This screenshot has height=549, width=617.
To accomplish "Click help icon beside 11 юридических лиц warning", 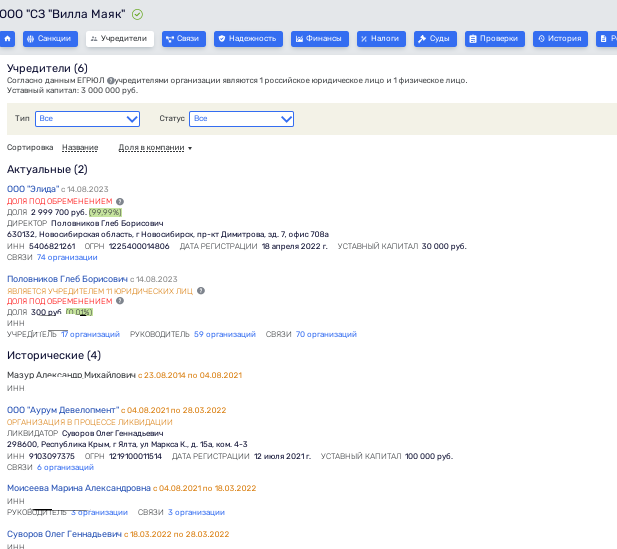I will [201, 291].
